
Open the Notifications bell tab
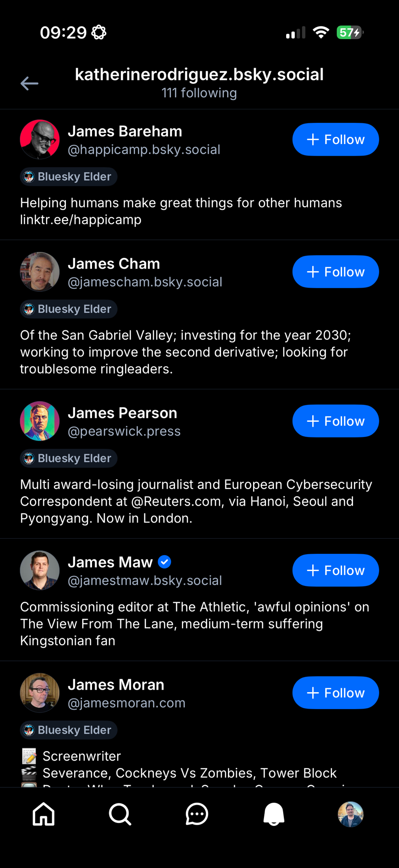pyautogui.click(x=274, y=814)
